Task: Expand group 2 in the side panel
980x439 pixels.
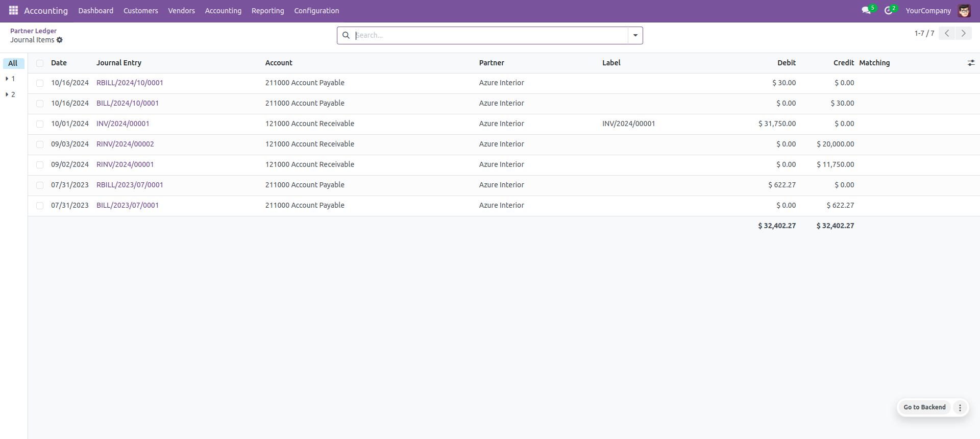Action: click(x=10, y=94)
